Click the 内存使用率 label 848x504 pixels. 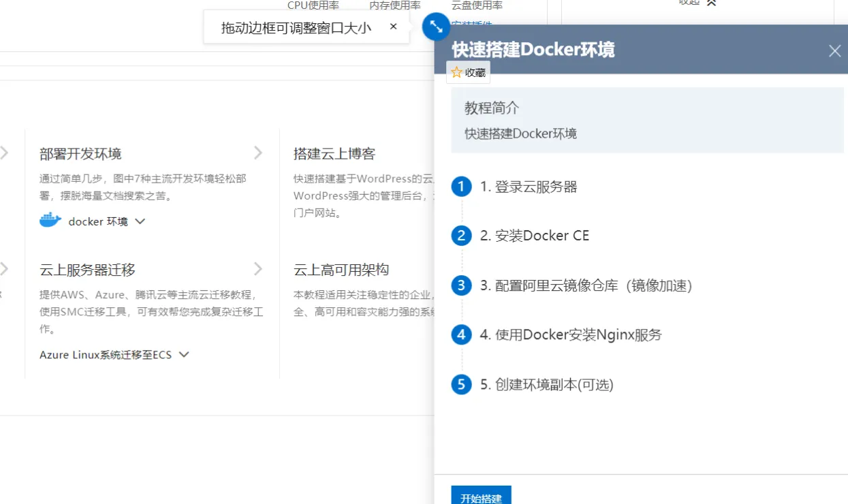395,5
